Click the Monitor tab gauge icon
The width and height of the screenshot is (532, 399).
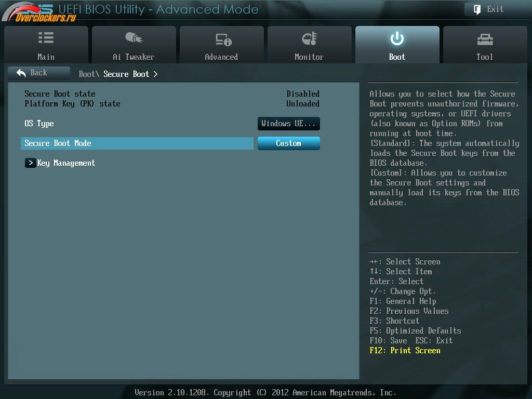coord(310,38)
